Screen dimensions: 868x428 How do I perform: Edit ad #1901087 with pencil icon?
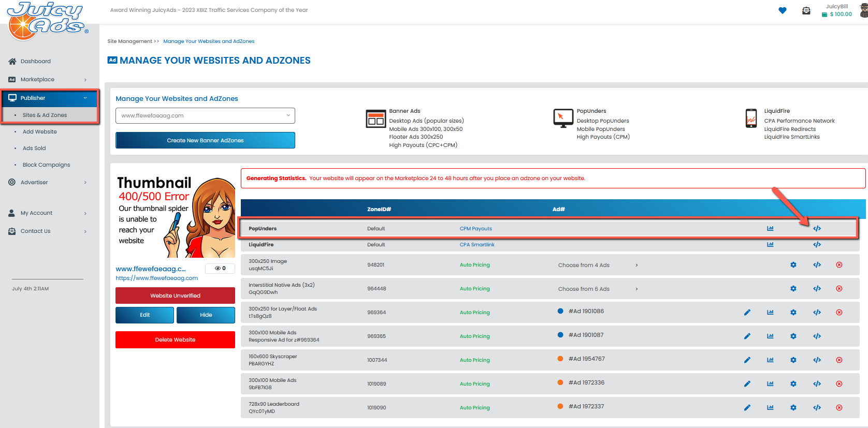747,336
